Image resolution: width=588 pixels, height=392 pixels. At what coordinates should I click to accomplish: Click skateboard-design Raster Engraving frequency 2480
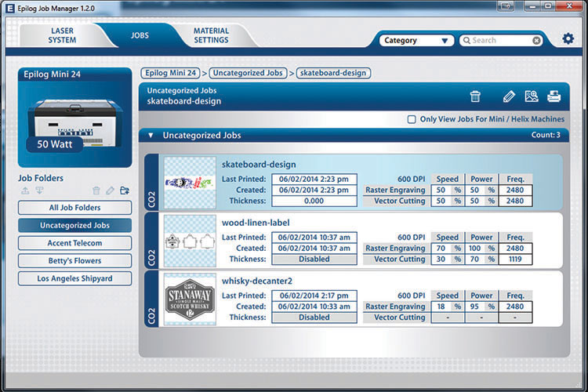[515, 190]
